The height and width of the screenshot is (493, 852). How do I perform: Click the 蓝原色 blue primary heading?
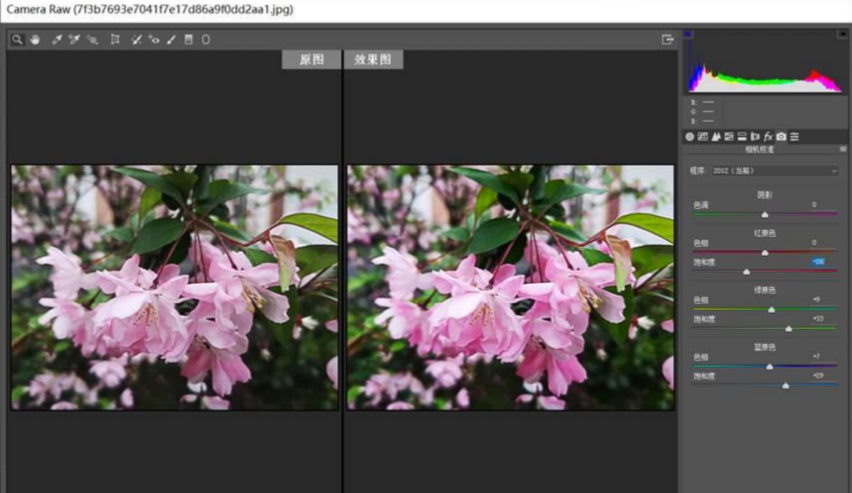pos(765,347)
